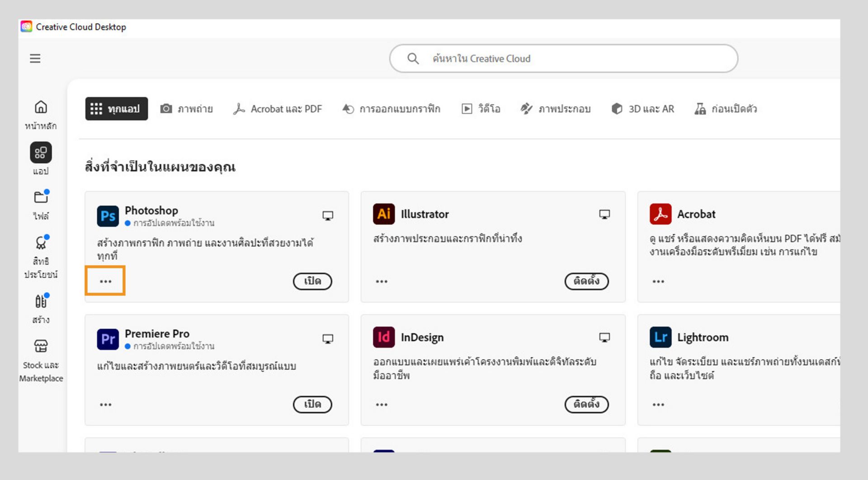Open more options on Illustrator card
This screenshot has width=868, height=480.
pyautogui.click(x=382, y=281)
